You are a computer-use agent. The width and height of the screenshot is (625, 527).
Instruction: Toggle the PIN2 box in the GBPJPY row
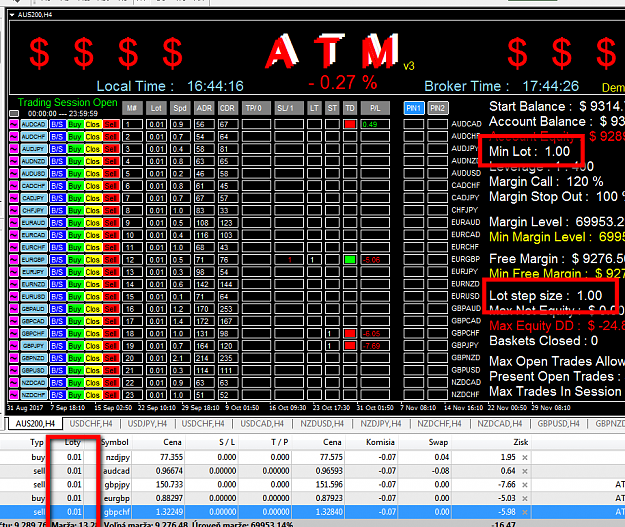coord(438,346)
